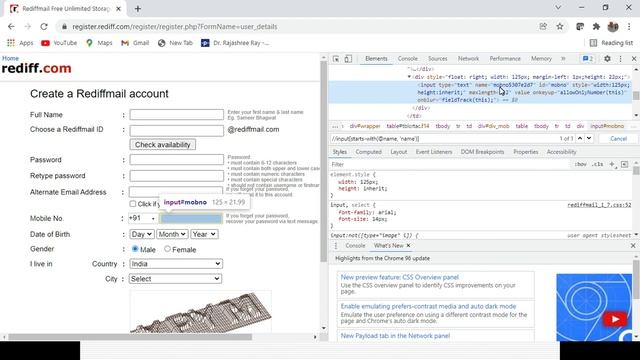Screen dimensions: 640x360
Task: Show more DevTools tabs with chevrons
Action: pos(563,59)
